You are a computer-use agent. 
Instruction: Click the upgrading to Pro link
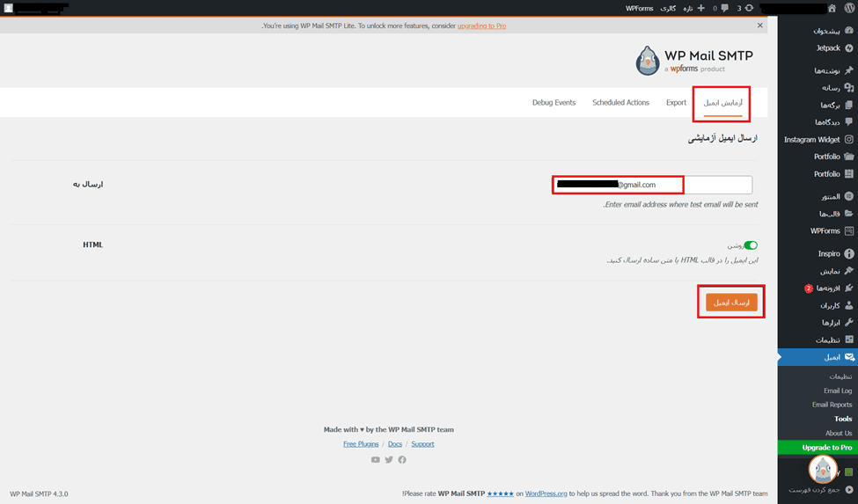(x=481, y=26)
